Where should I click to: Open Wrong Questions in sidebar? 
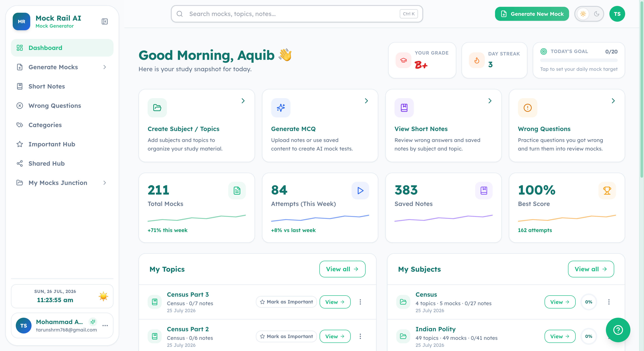(x=62, y=106)
